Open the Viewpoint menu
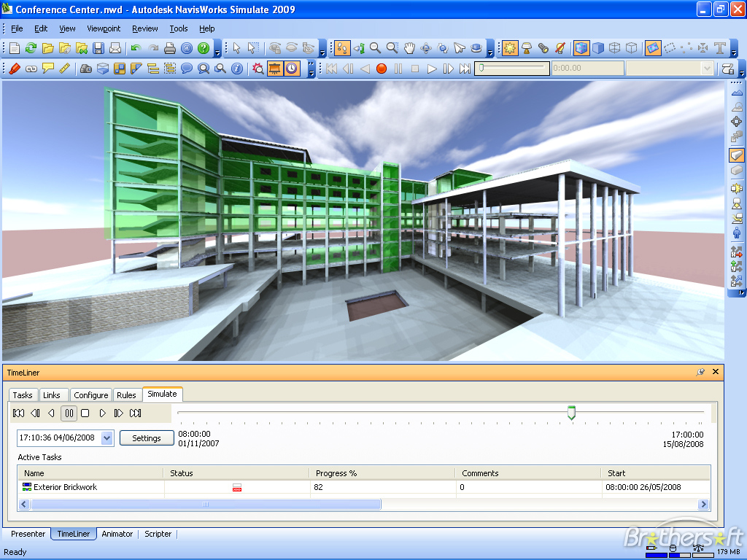The width and height of the screenshot is (747, 560). coord(104,28)
